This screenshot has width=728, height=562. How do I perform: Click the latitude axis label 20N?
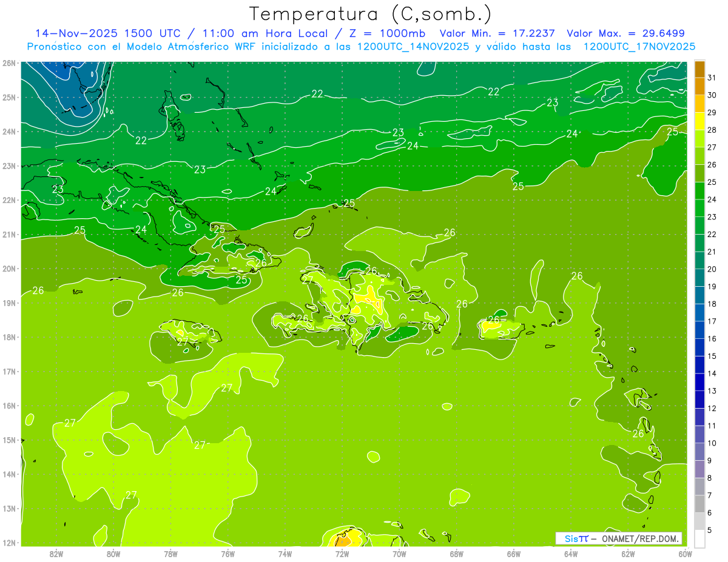pyautogui.click(x=8, y=269)
